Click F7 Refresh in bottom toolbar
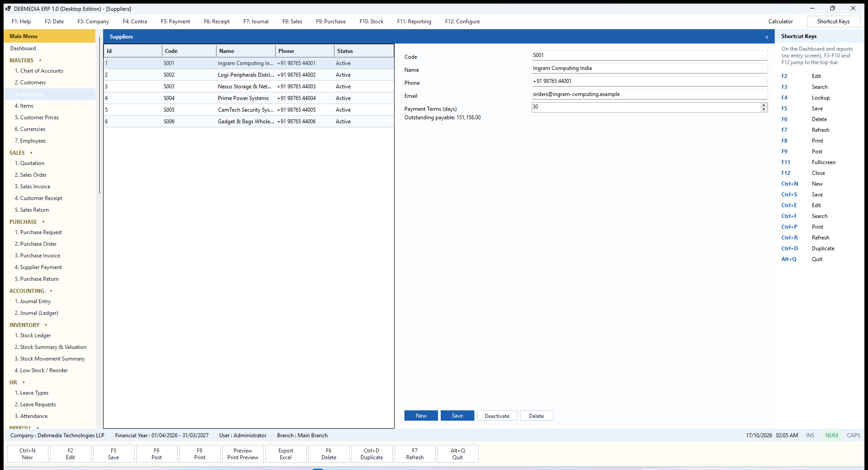 point(415,454)
